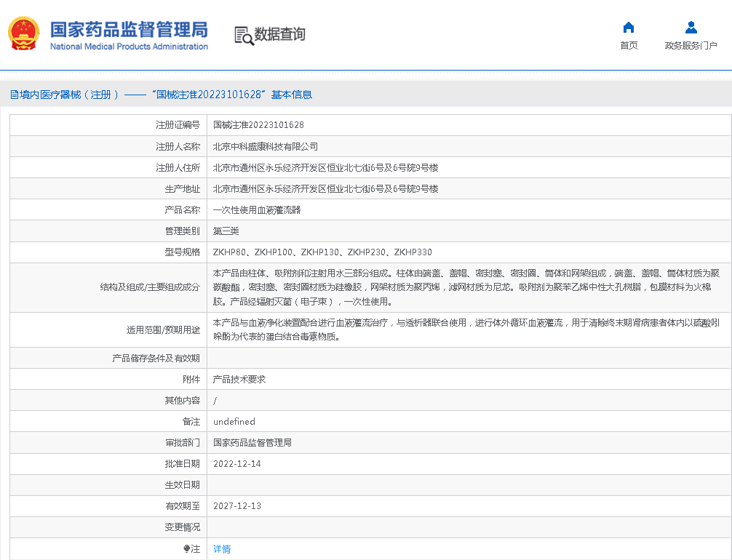Click the 政务服务门户 person icon
732x560 pixels.
coord(691,28)
